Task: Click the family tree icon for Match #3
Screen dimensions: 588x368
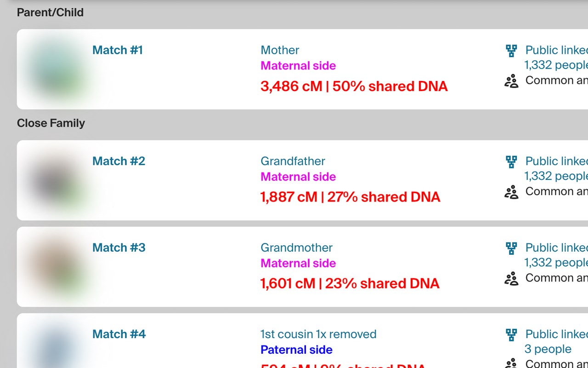Action: click(511, 248)
